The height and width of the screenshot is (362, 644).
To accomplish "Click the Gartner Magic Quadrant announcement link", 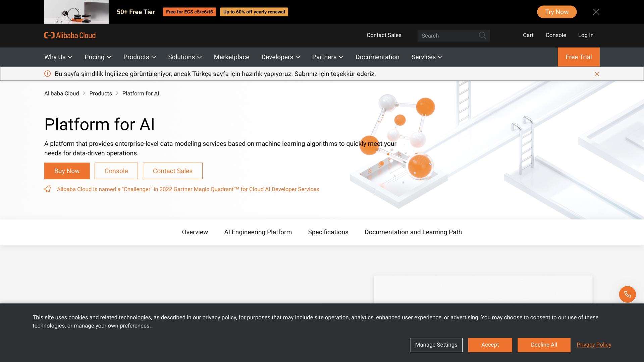I will point(188,189).
